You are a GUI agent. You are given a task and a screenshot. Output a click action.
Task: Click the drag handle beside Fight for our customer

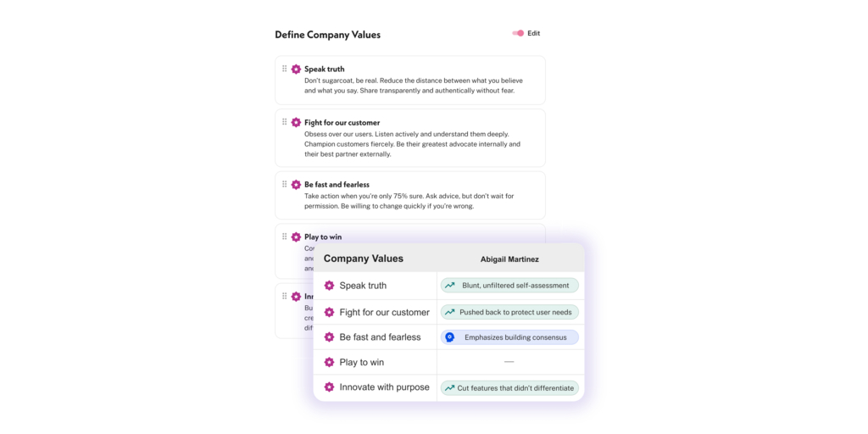[285, 122]
